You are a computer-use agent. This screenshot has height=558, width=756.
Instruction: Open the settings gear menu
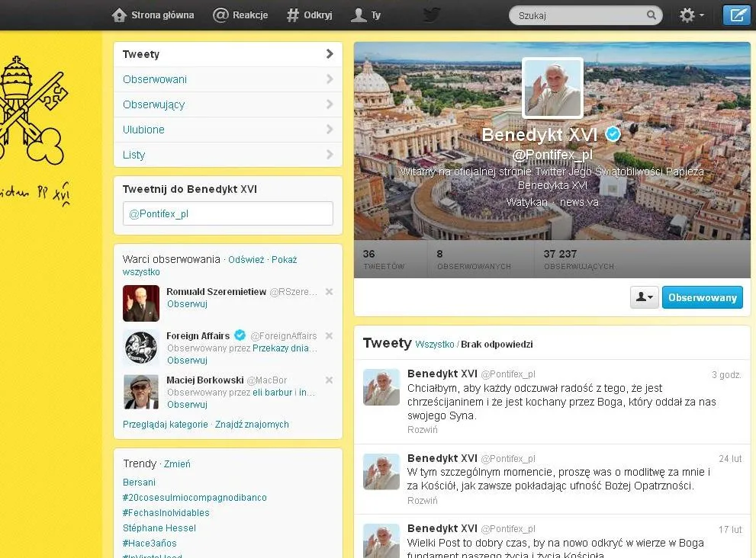(690, 15)
